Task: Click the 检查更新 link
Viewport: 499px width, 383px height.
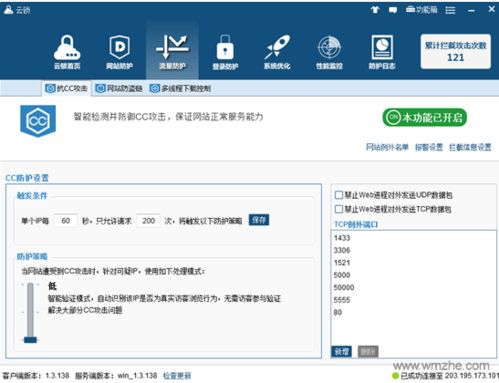Action: (177, 376)
